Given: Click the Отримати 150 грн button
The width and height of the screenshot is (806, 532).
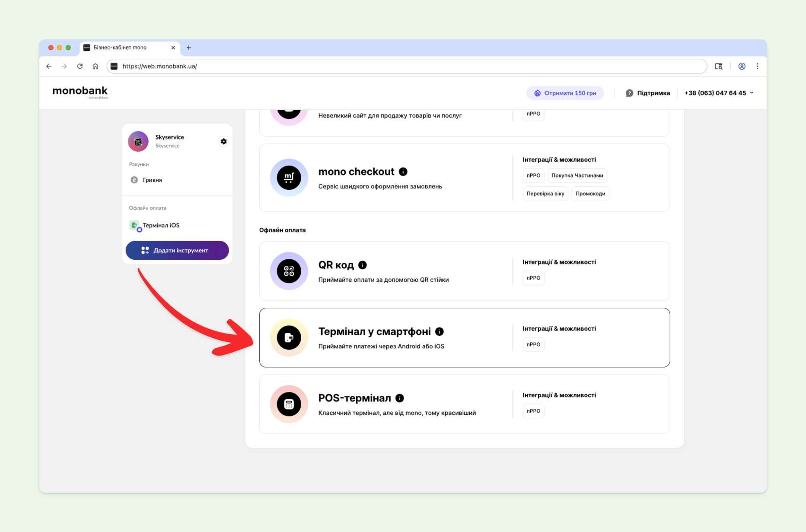Looking at the screenshot, I should pos(565,93).
